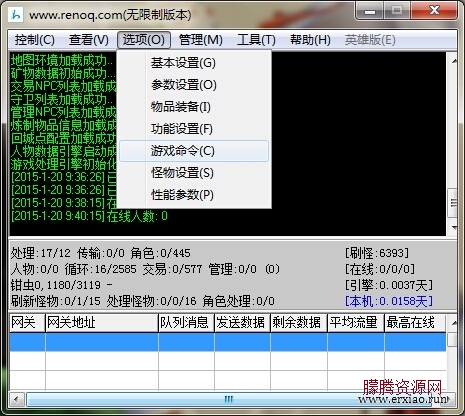Click the log line 矿物数据初始成功
This screenshot has width=465, height=416.
click(x=63, y=73)
